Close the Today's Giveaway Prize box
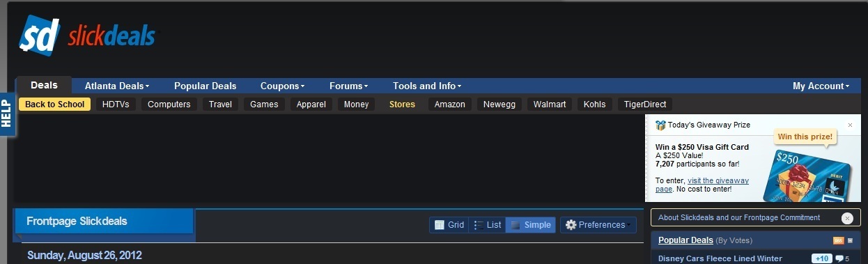This screenshot has width=868, height=264. [x=850, y=125]
